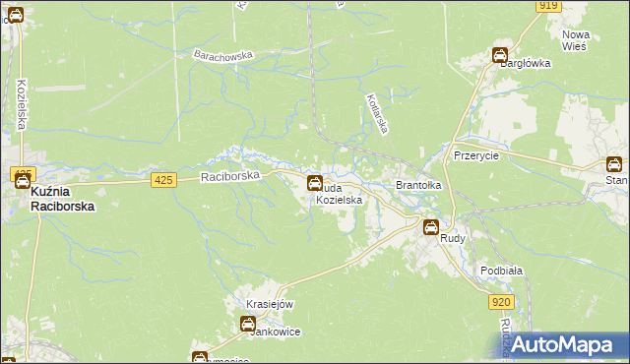This screenshot has height=364, width=630.
Task: Click the taxi icon above Jankowice
Action: pos(248,324)
